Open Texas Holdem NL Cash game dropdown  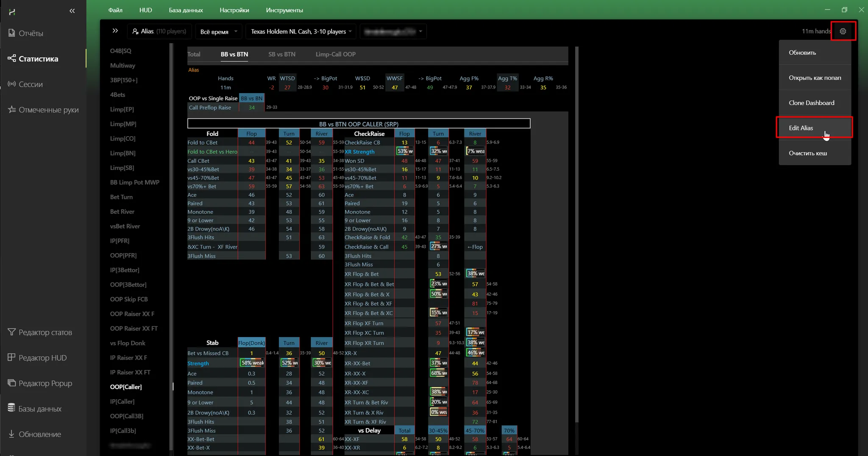click(x=301, y=32)
